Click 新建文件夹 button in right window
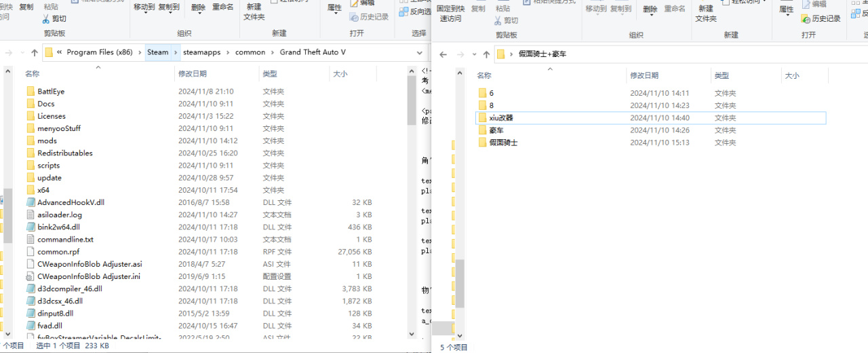868x353 pixels. 706,14
